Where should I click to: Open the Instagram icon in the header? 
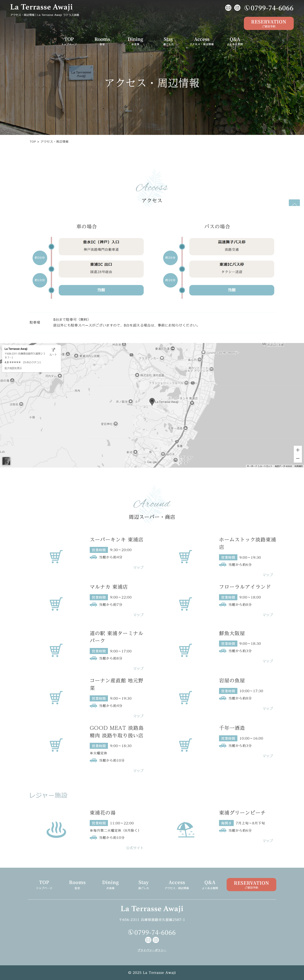pos(237,8)
